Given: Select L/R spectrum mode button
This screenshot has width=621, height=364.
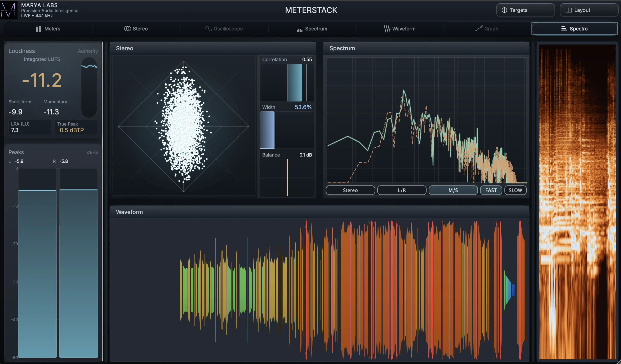Looking at the screenshot, I should click(x=401, y=190).
